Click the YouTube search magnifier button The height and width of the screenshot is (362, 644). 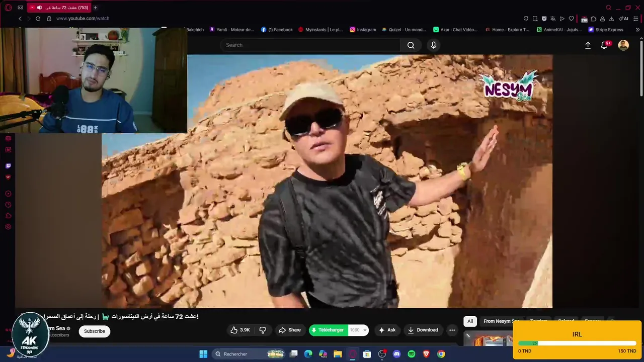[411, 45]
